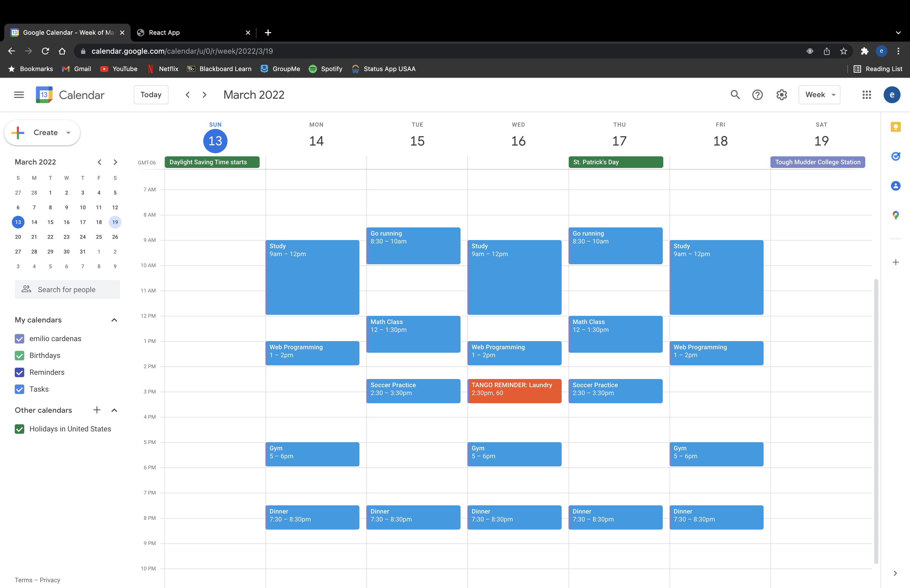Open the Tasks side panel icon
Screen dimensions: 910x588
[896, 156]
